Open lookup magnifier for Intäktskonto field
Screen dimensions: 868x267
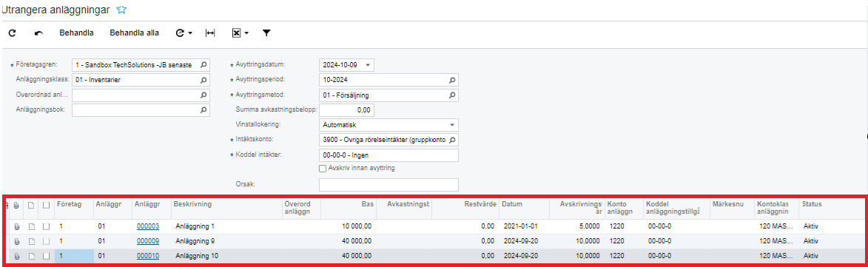(452, 140)
